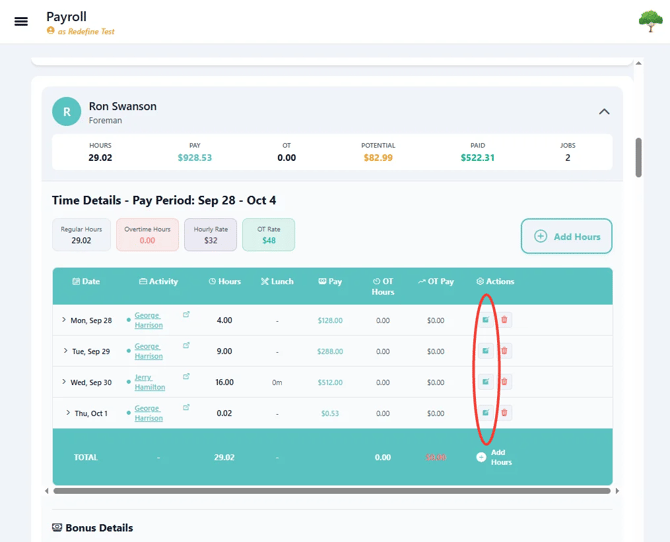Click the Payroll page title
Screen dimensions: 670x542
pyautogui.click(x=66, y=16)
